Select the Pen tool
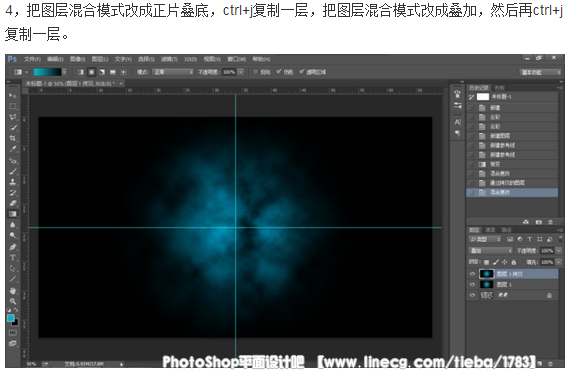 (13, 247)
